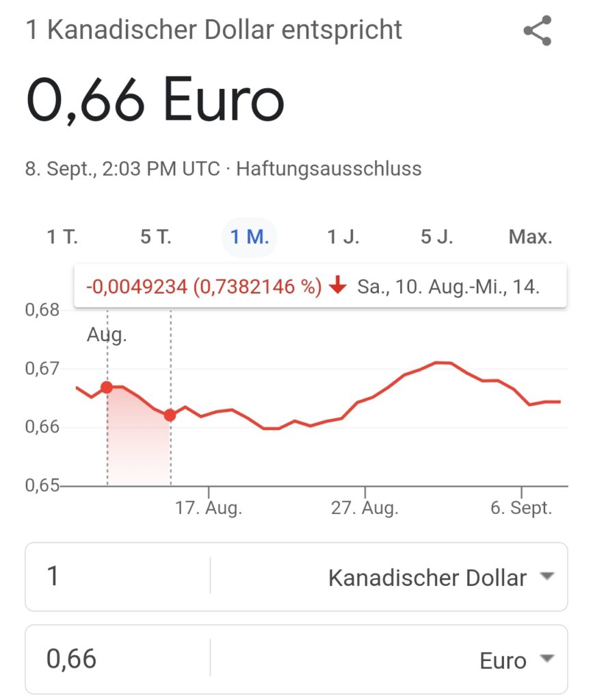
Task: Click the red down-arrow in the tooltip
Action: tap(338, 285)
